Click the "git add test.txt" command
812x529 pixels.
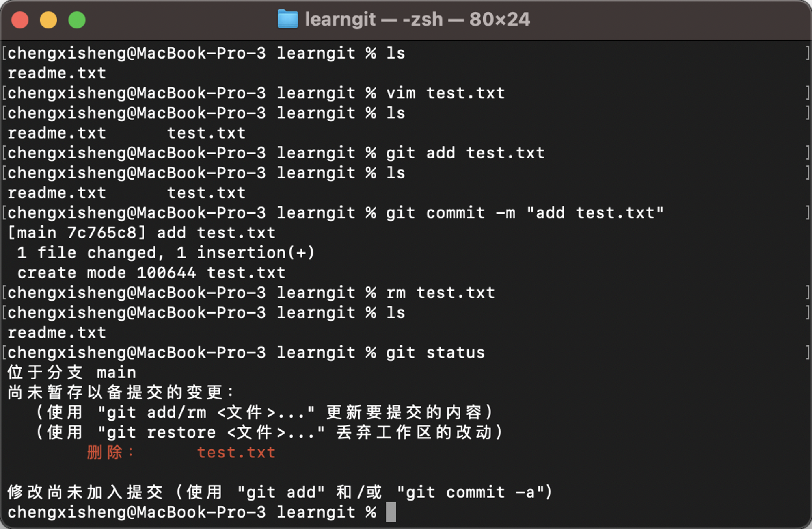[465, 153]
